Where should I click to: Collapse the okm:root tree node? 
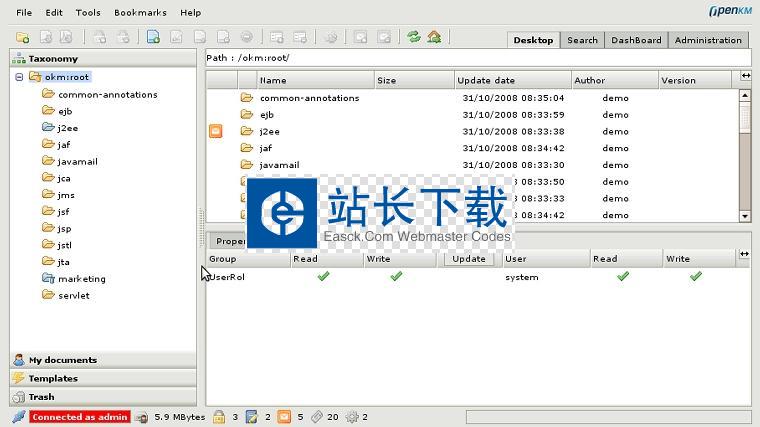pos(19,77)
